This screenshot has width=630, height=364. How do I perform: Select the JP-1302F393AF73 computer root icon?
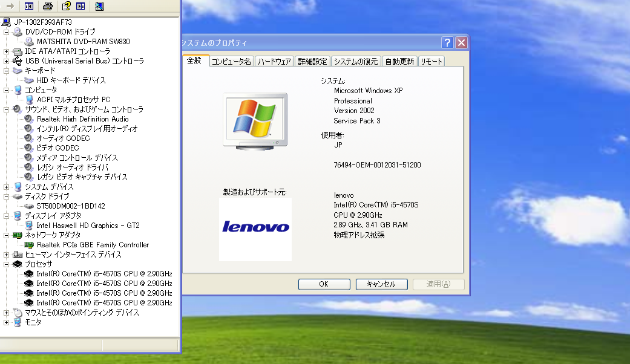[7, 22]
